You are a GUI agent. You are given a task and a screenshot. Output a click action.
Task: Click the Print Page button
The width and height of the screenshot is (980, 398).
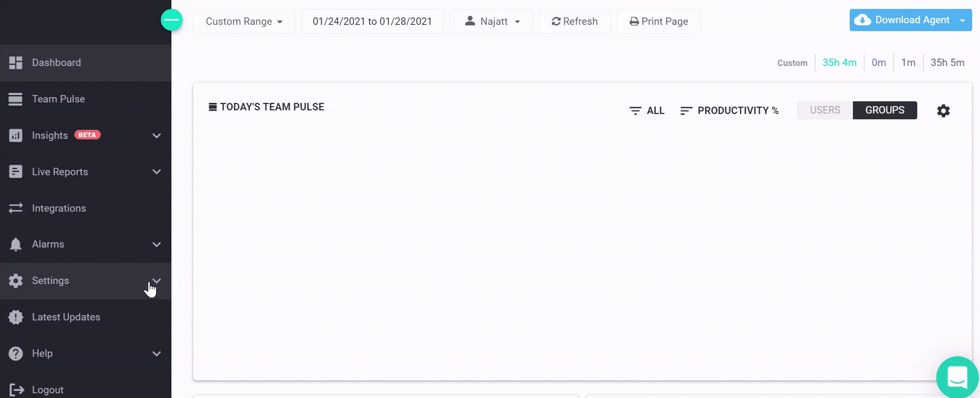pos(658,22)
